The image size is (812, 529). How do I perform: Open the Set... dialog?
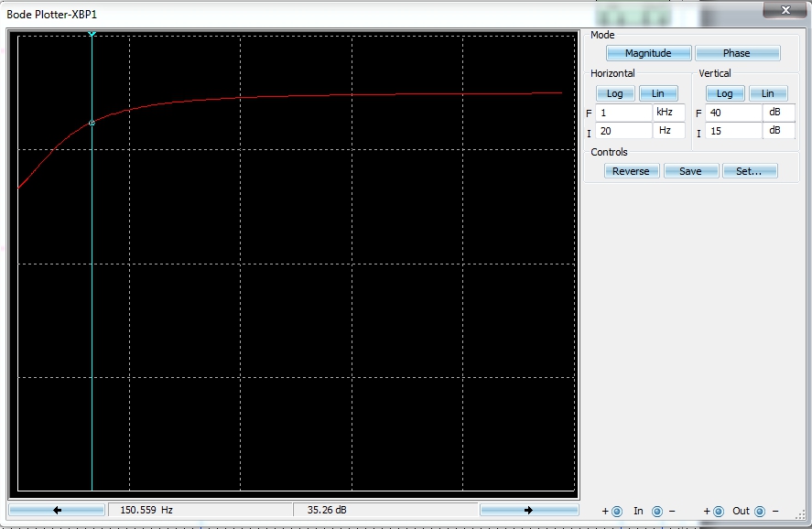[x=749, y=171]
